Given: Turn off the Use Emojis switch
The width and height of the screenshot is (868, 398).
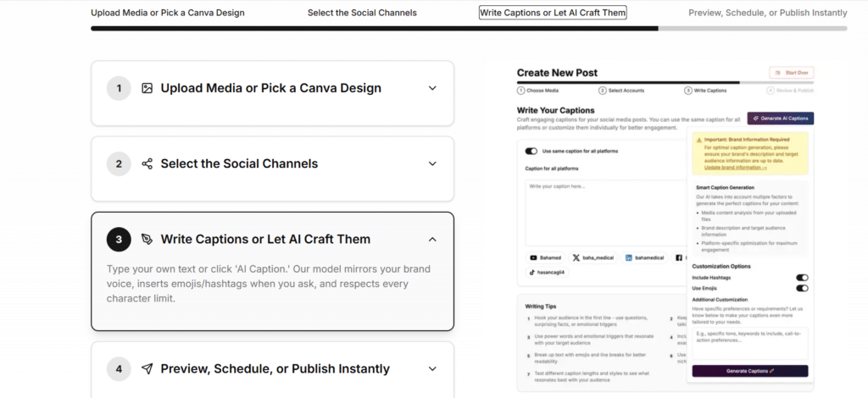Looking at the screenshot, I should pyautogui.click(x=801, y=288).
